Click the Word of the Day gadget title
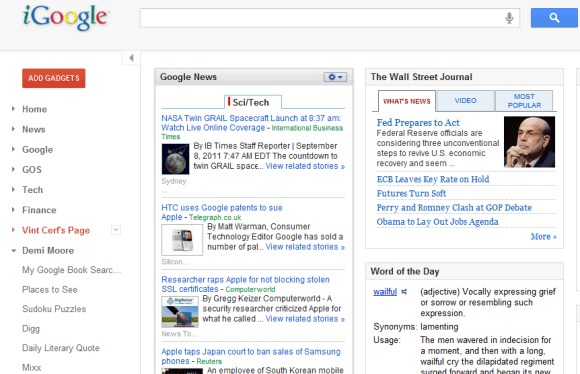This screenshot has height=374, width=580. (x=405, y=272)
